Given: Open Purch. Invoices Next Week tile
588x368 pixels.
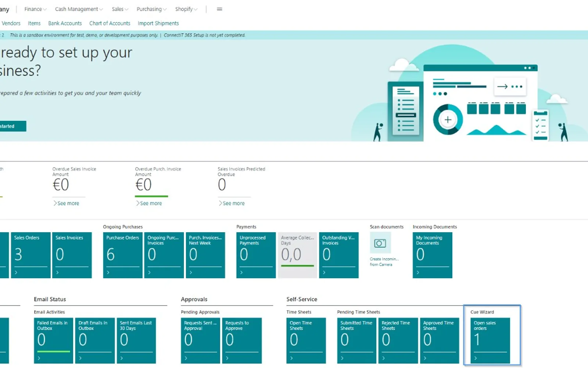Looking at the screenshot, I should (205, 255).
